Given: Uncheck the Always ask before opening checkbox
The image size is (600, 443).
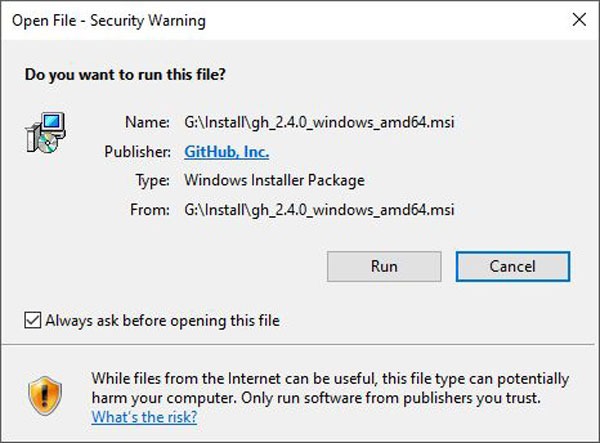Looking at the screenshot, I should tap(33, 321).
